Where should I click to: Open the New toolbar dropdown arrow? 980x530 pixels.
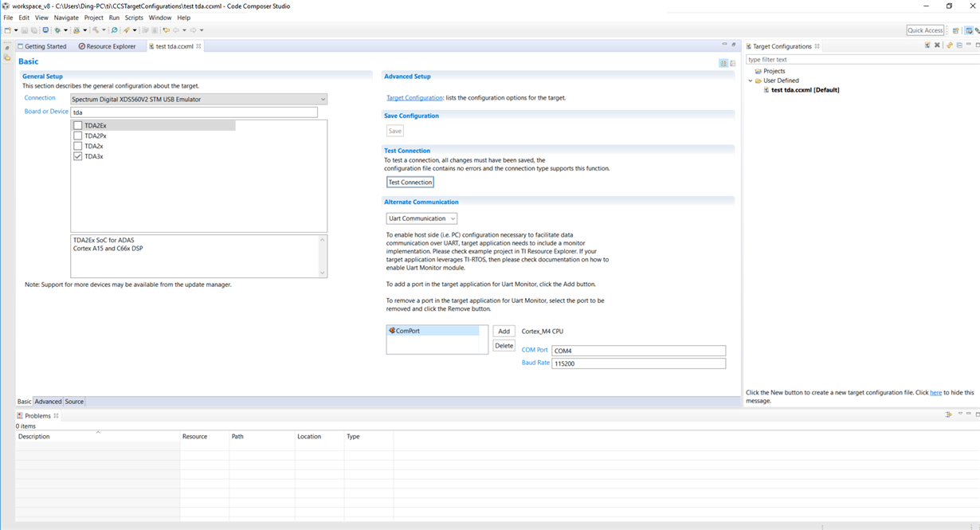pos(16,30)
